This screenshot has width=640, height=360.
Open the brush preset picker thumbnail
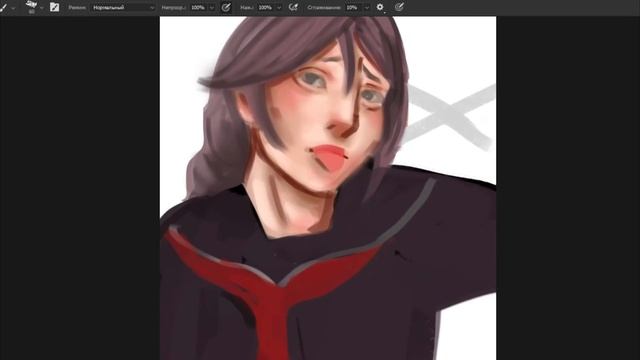tap(31, 6)
